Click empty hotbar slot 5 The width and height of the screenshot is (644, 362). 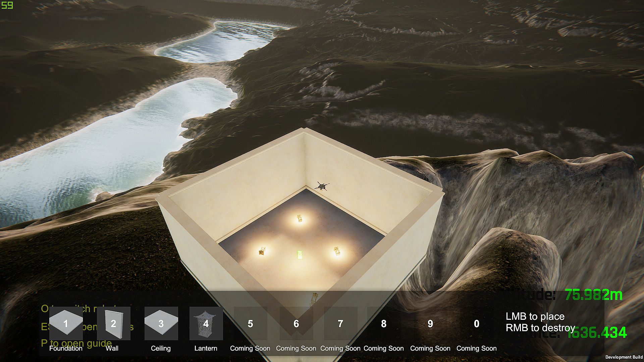coord(250,323)
